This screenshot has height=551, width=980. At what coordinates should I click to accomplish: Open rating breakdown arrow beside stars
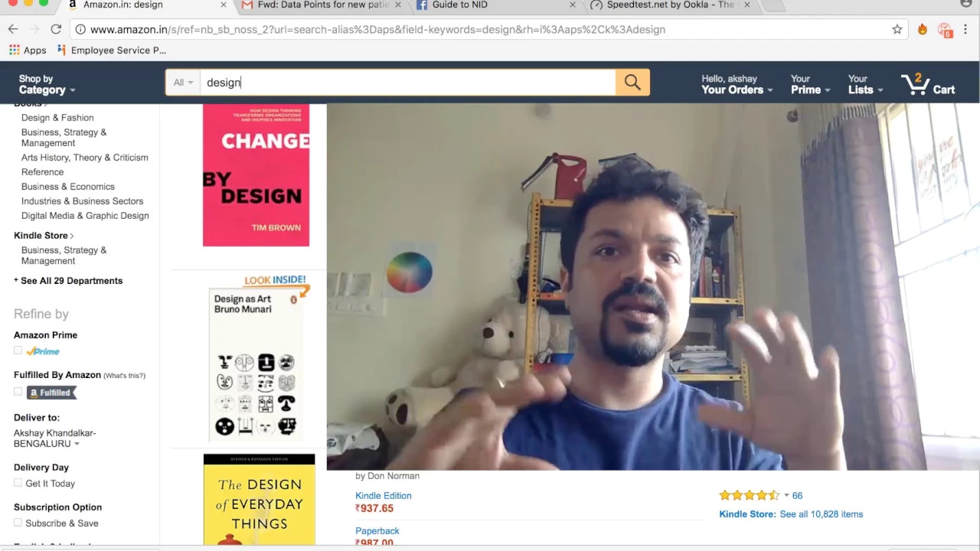(786, 496)
